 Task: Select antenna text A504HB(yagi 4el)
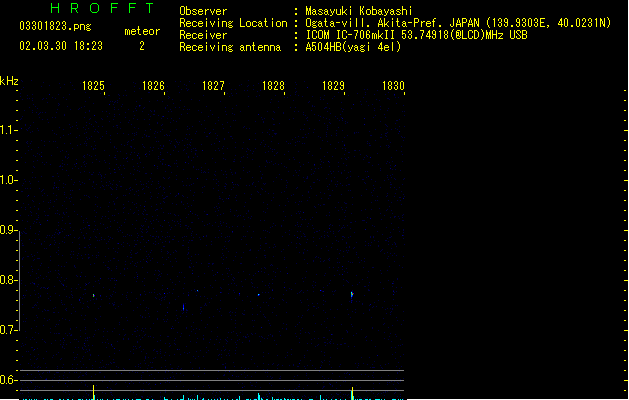pos(353,47)
